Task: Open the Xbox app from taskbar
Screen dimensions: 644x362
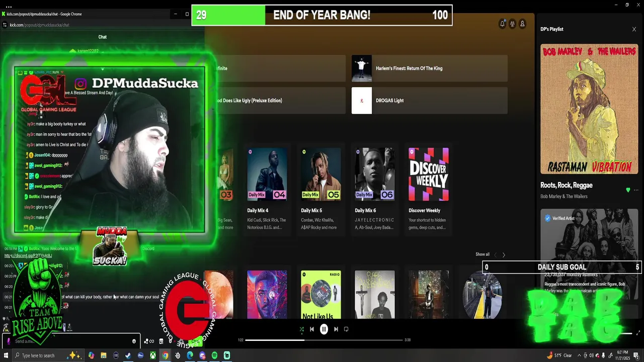Action: (x=152, y=355)
